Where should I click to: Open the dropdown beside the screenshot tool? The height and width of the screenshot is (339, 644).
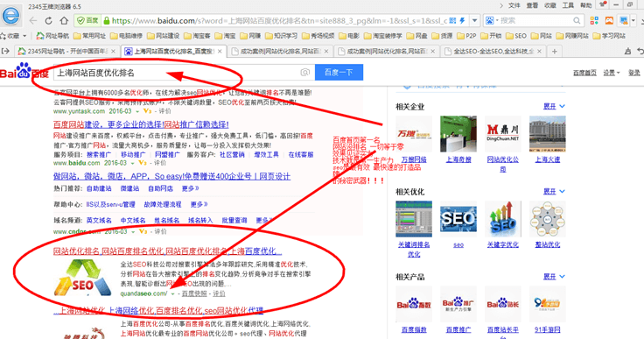click(x=633, y=20)
